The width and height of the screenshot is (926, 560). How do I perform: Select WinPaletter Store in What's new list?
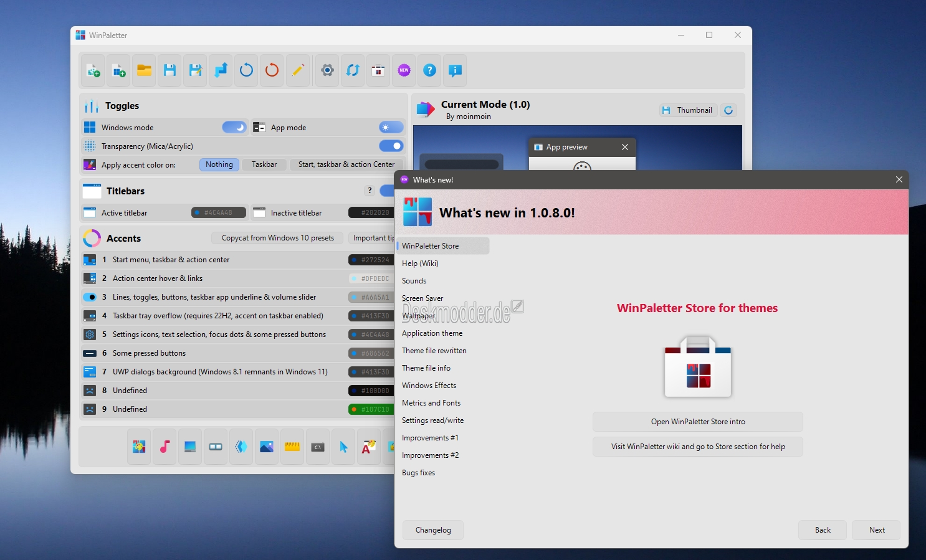click(443, 246)
